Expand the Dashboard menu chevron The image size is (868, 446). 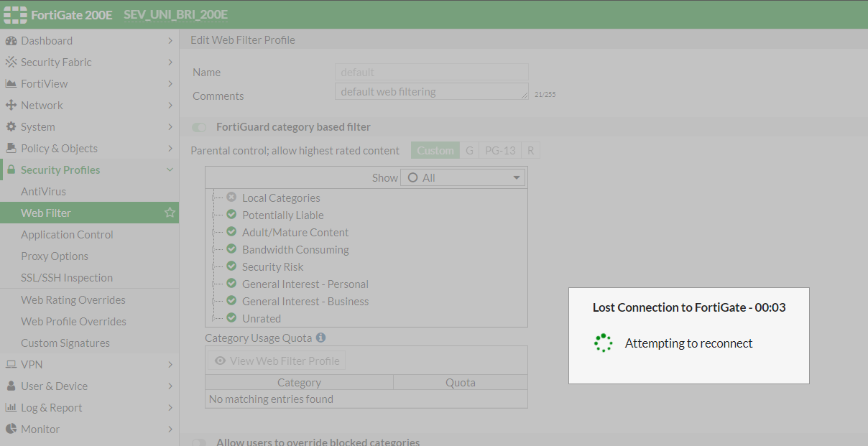[170, 41]
